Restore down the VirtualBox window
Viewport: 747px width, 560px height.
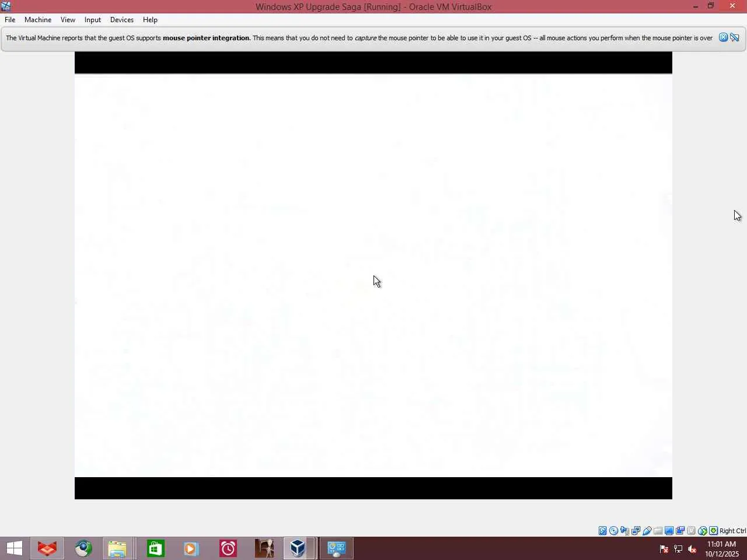pyautogui.click(x=711, y=6)
